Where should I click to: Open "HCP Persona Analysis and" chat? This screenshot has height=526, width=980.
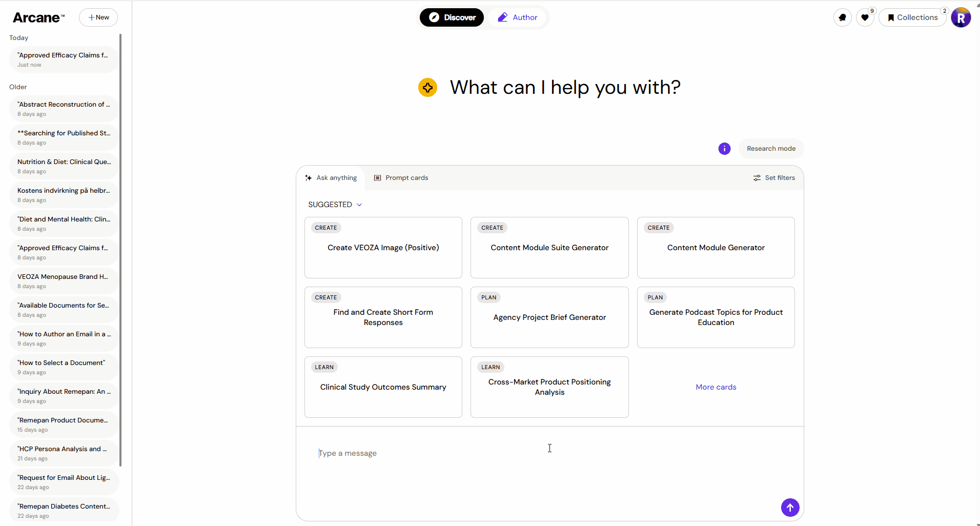tap(64, 453)
